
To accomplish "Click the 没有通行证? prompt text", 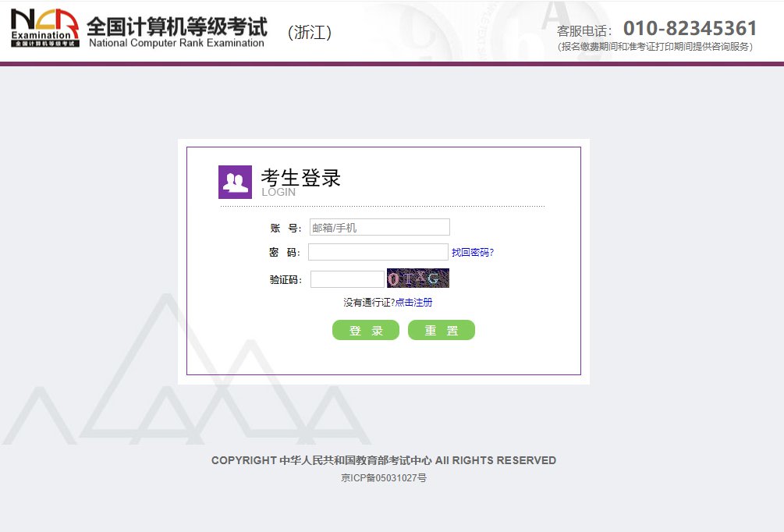I will point(369,303).
